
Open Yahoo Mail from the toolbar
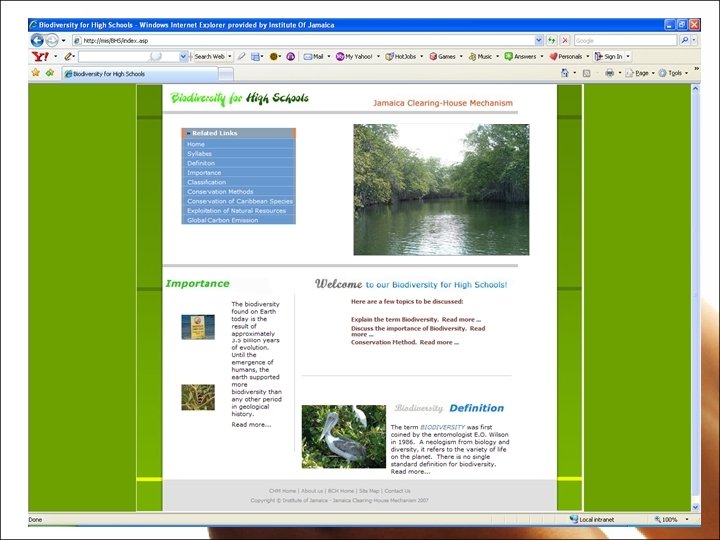pos(314,56)
